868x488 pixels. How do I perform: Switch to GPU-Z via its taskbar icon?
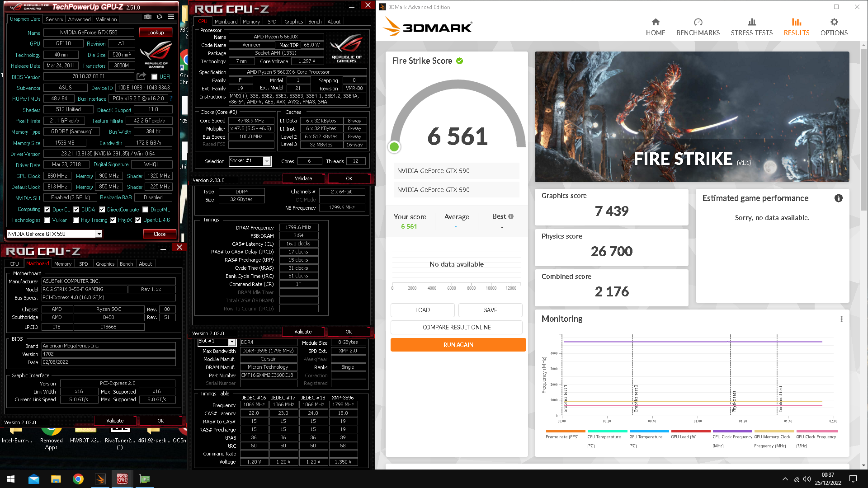145,479
